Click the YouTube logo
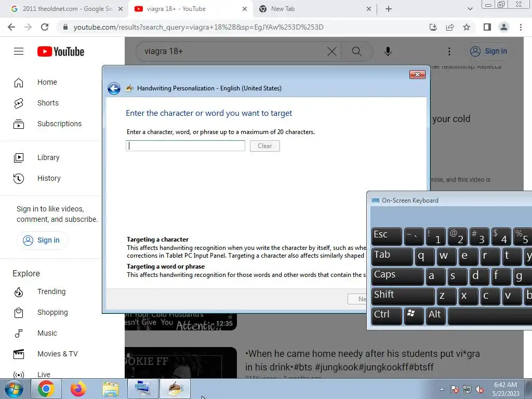The image size is (532, 399). click(61, 51)
